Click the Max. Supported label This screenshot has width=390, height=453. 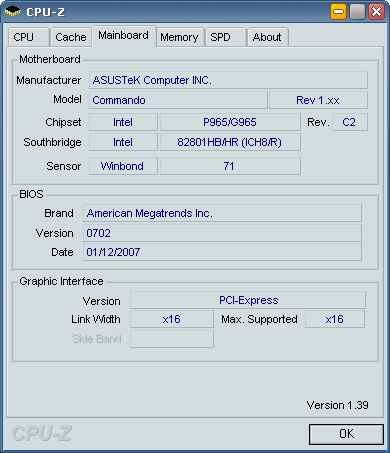point(259,319)
